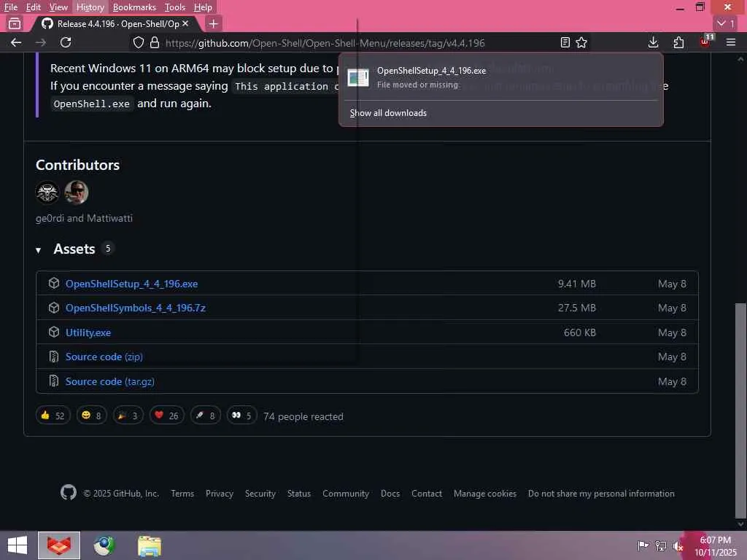Open Firefox View icon beside the tabs
The height and width of the screenshot is (560, 747).
[x=15, y=23]
